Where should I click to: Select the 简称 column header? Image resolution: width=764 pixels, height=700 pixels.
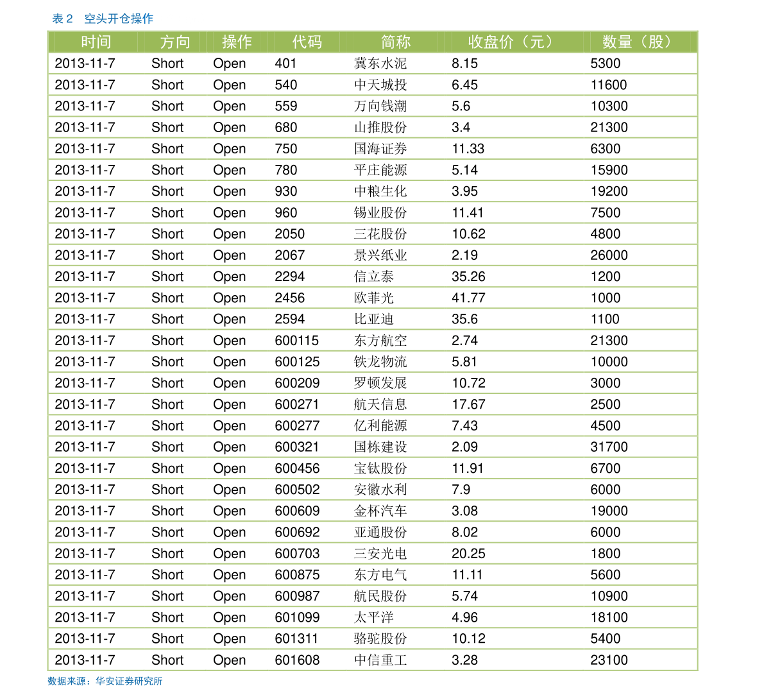click(396, 42)
